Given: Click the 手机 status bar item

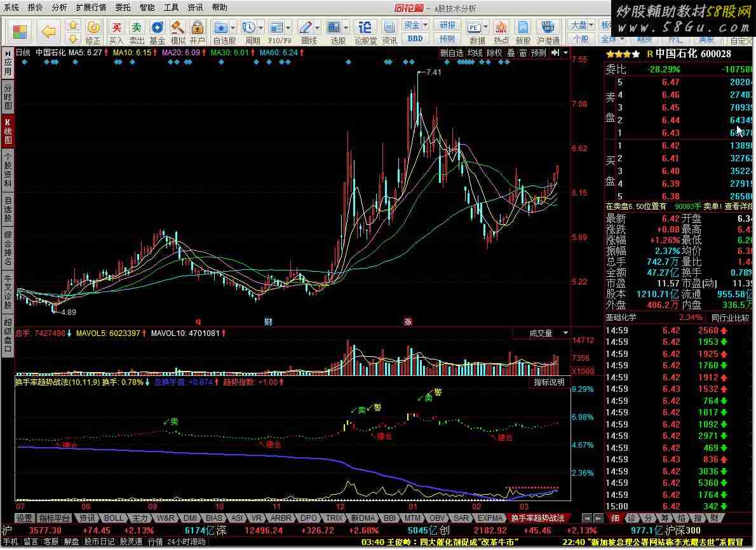Looking at the screenshot, I should [x=10, y=542].
